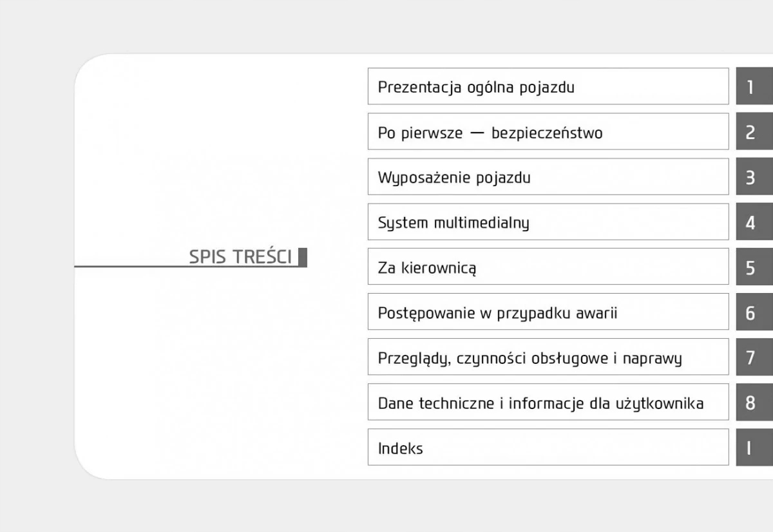This screenshot has width=773, height=532.
Task: Open the Za kierownicą chapter
Action: pyautogui.click(x=548, y=267)
